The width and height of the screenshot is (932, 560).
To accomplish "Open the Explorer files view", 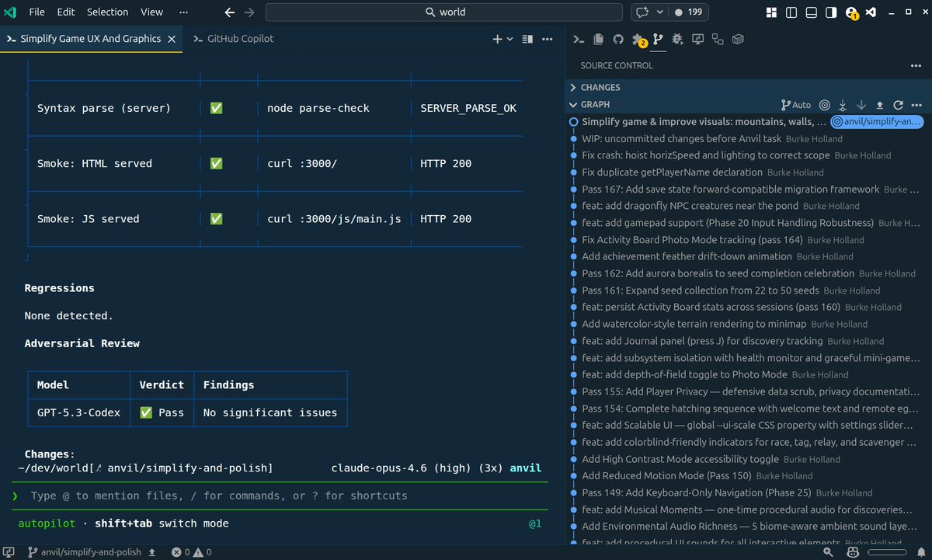I will click(x=598, y=39).
